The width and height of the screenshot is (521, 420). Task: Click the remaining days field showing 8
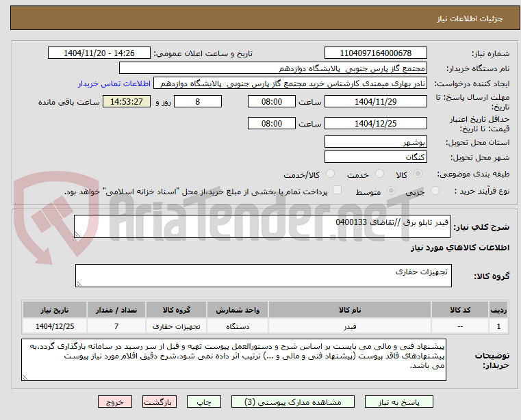[x=198, y=102]
